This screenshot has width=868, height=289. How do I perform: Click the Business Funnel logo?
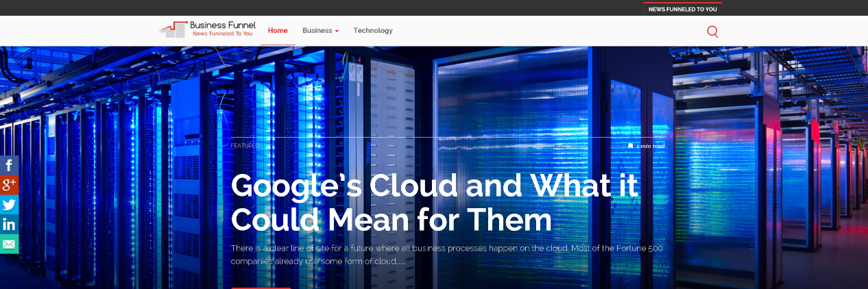coord(206,29)
